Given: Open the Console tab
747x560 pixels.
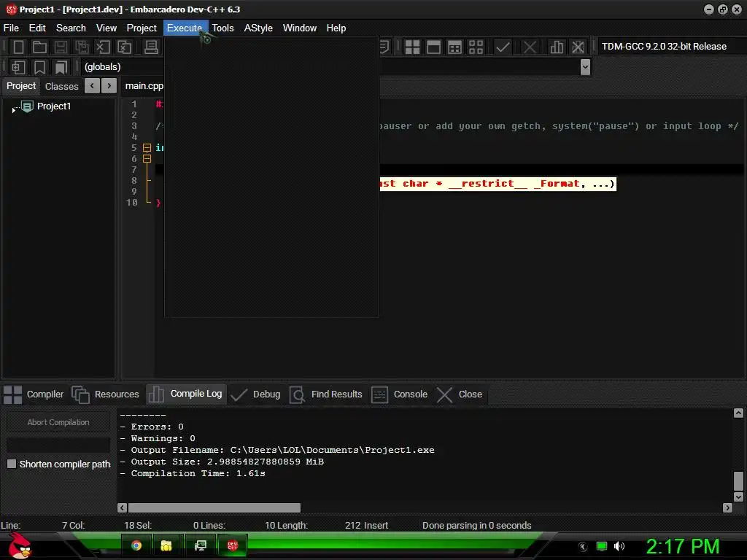Looking at the screenshot, I should tap(399, 394).
